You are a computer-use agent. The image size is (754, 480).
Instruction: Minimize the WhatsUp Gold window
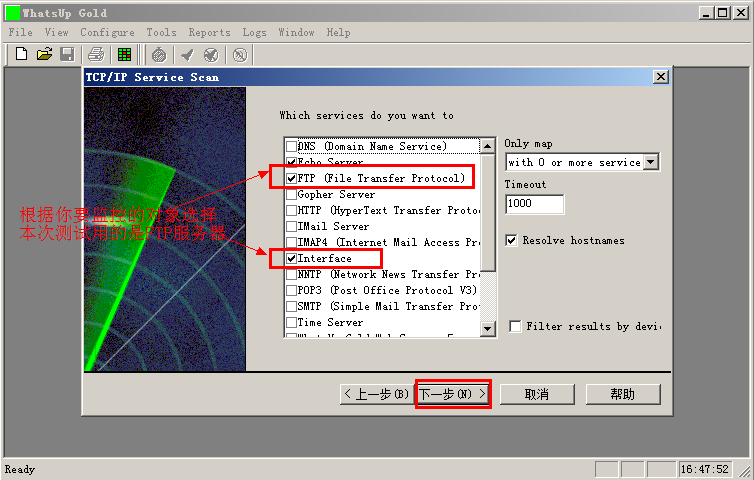click(706, 13)
